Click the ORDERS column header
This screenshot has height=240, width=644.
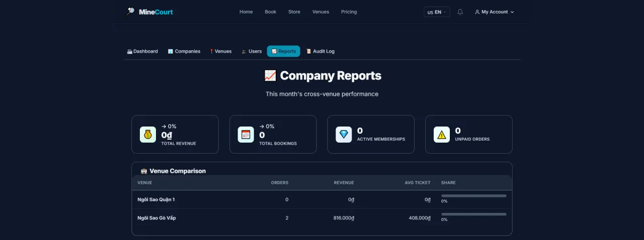(x=280, y=183)
